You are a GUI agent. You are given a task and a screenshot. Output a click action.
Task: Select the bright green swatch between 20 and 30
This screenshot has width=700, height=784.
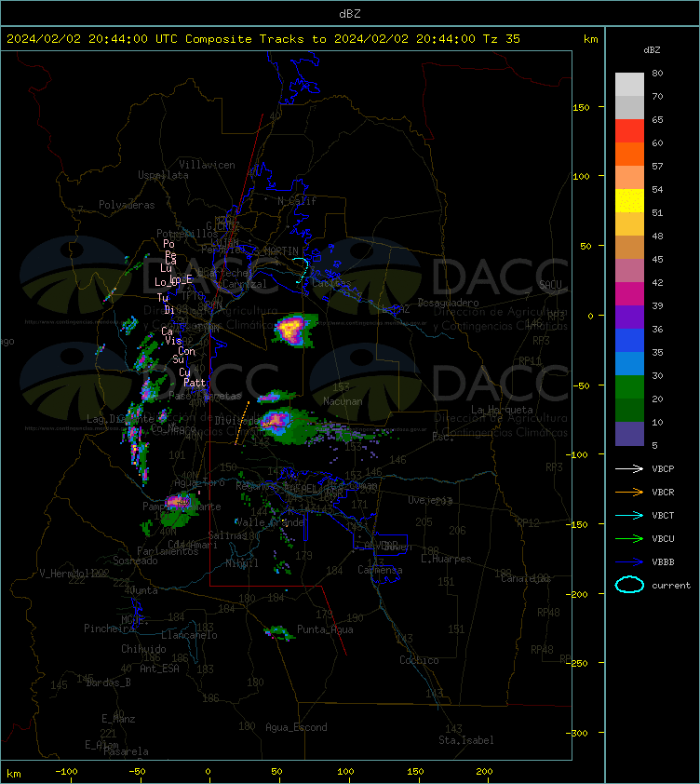[x=629, y=386]
